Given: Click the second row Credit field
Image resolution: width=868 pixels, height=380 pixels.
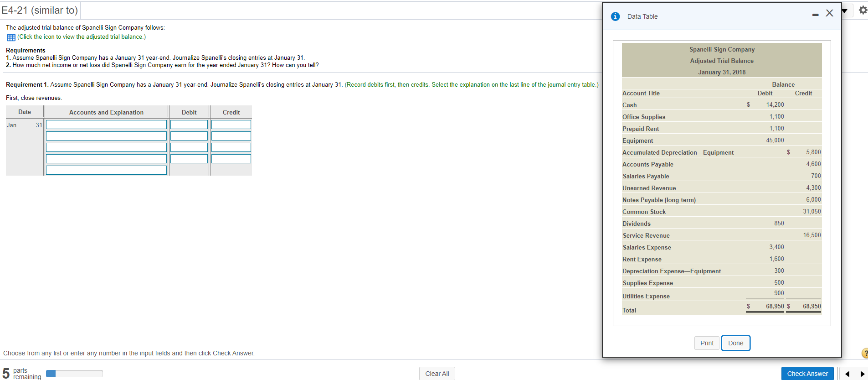Looking at the screenshot, I should (231, 136).
